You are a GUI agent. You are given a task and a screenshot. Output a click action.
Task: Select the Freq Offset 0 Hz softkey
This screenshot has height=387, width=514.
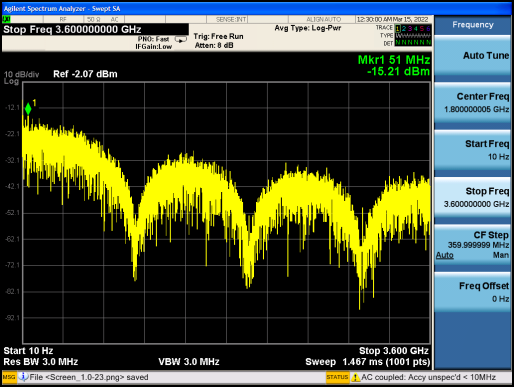tap(473, 292)
